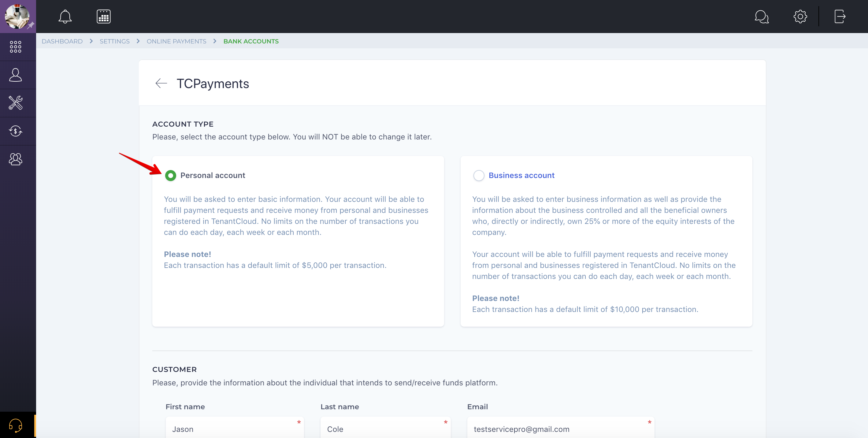Image resolution: width=868 pixels, height=438 pixels.
Task: Open the accounting dollar sidebar icon
Action: coord(16,131)
